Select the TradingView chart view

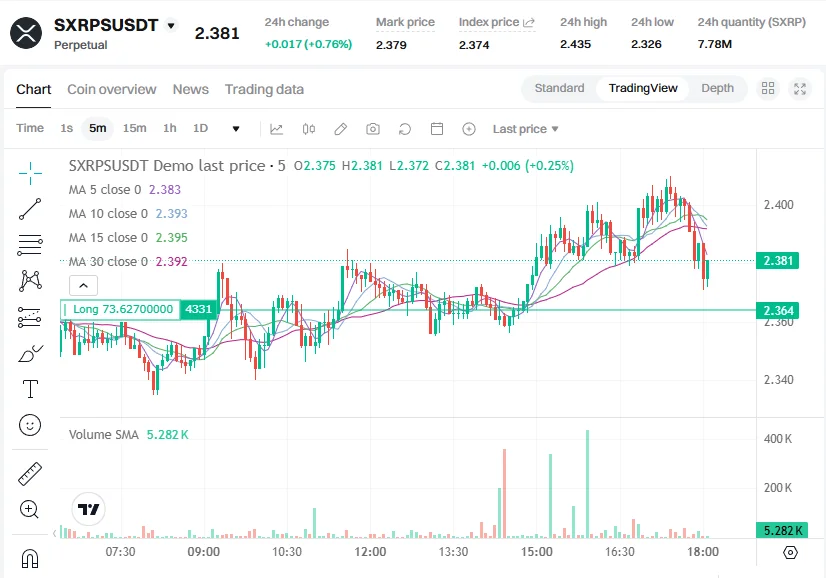click(x=643, y=88)
